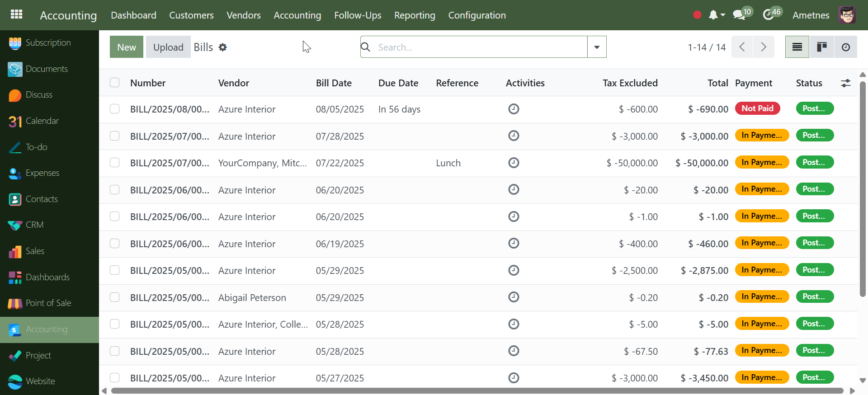Open the notification bell dropdown
The height and width of the screenshot is (395, 868).
(716, 15)
